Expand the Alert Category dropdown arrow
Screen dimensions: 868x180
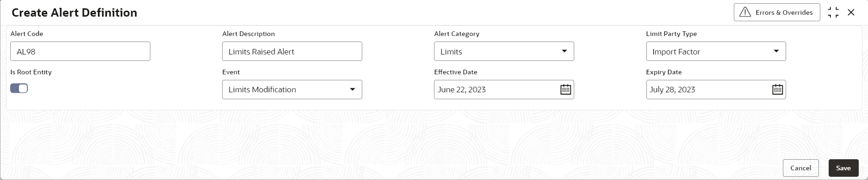[x=564, y=51]
